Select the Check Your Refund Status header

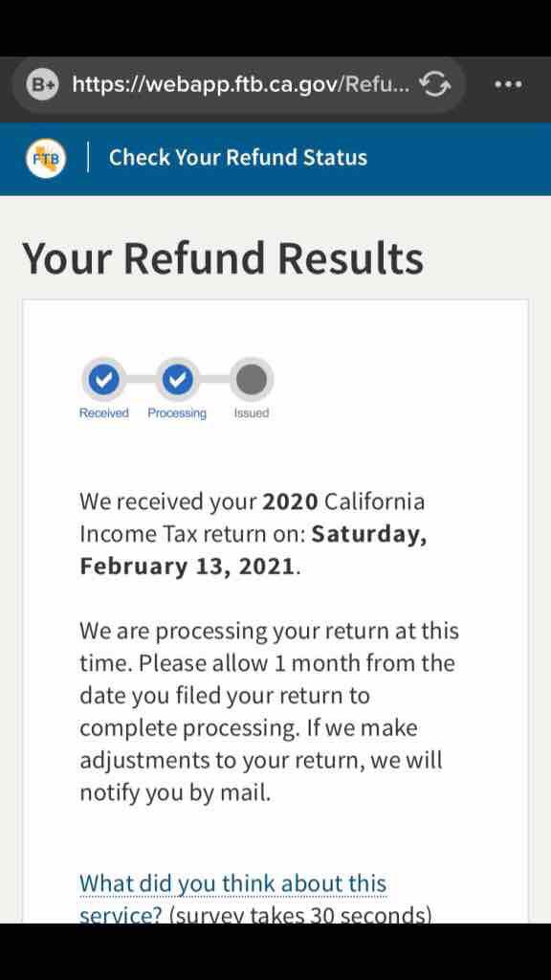click(x=239, y=157)
